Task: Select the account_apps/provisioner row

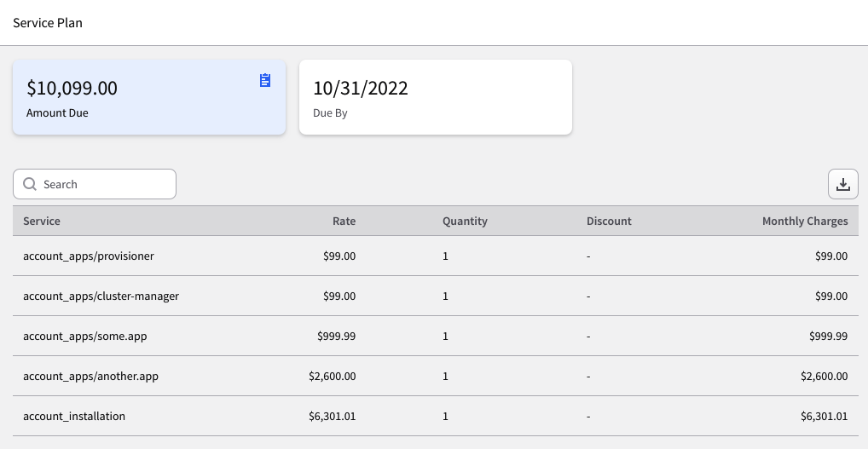Action: point(436,256)
